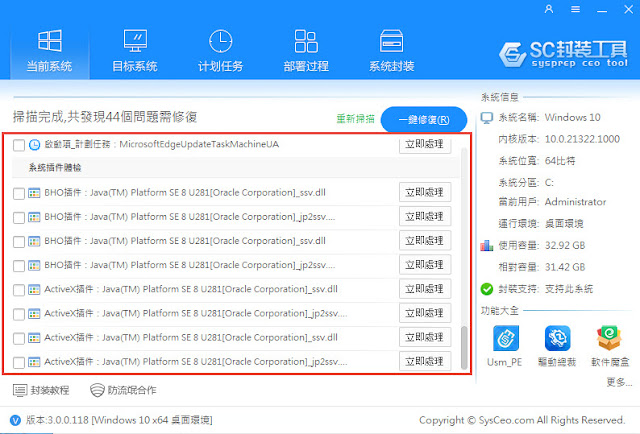The width and height of the screenshot is (640, 434).
Task: Open the 软件魔盒 tool icon
Action: point(609,338)
